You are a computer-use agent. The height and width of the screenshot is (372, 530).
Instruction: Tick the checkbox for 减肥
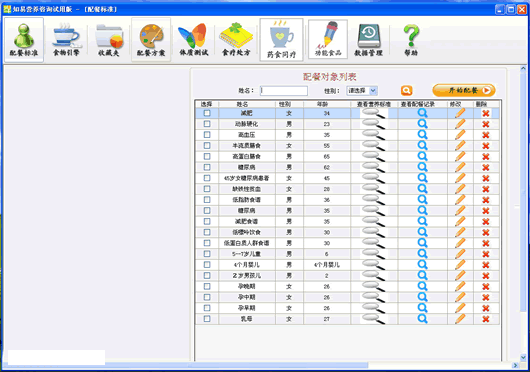coord(207,113)
